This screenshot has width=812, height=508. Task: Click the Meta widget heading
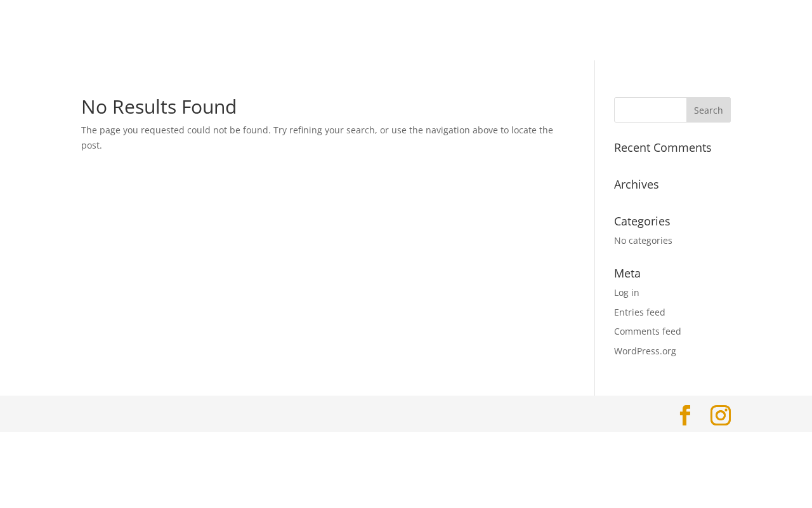coord(627,274)
